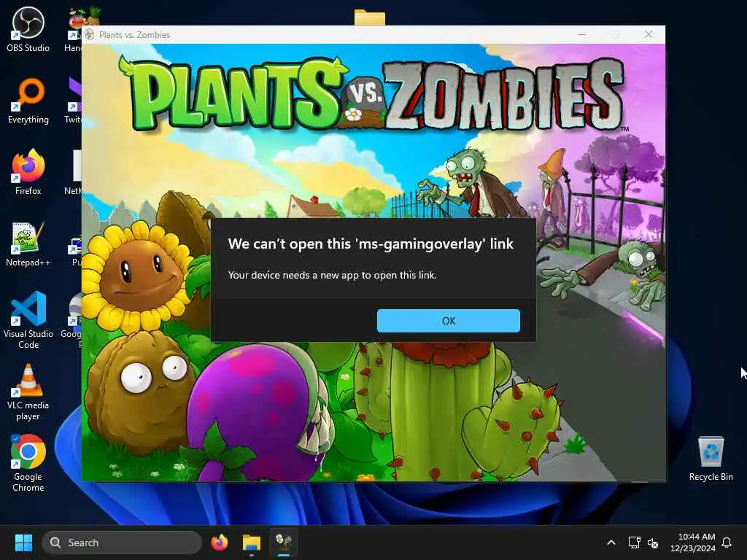Launch Visual Studio Code desktop icon
Image resolution: width=747 pixels, height=560 pixels.
28,320
